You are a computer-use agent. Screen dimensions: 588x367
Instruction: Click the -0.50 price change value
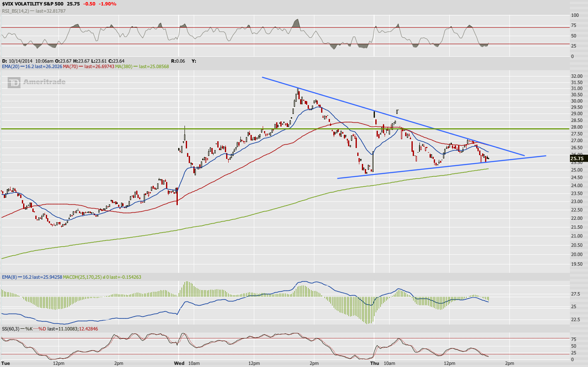[89, 4]
